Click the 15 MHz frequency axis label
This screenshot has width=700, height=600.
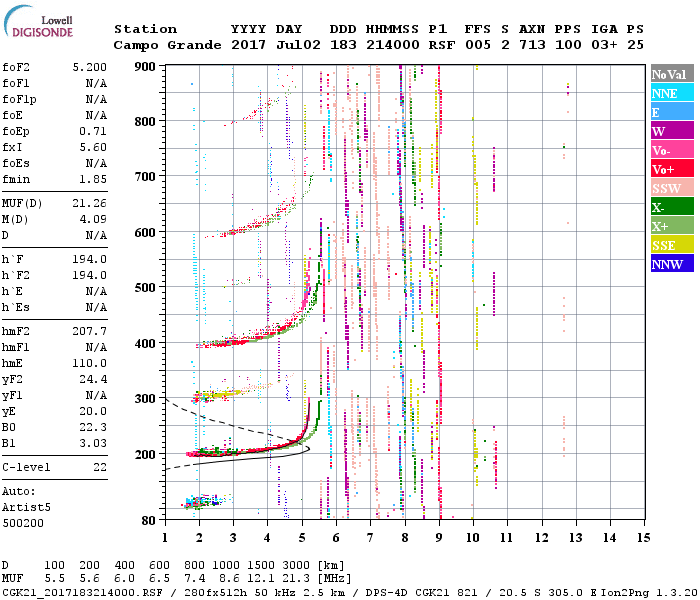pos(643,537)
